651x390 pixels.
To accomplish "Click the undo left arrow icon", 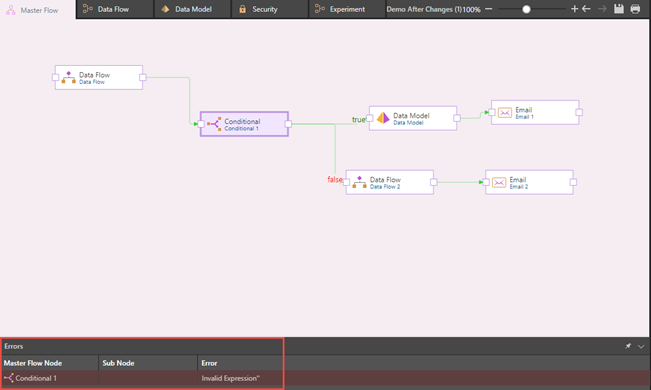I will (586, 9).
